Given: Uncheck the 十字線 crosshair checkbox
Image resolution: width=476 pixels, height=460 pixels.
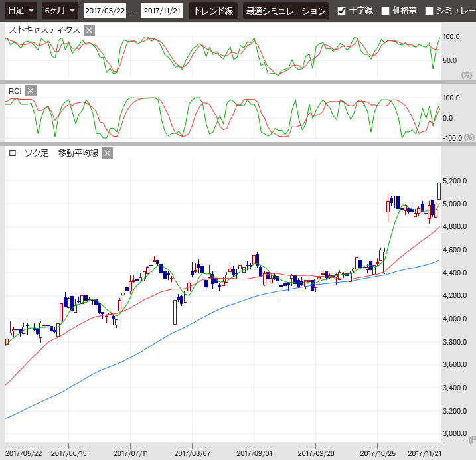Looking at the screenshot, I should [341, 11].
